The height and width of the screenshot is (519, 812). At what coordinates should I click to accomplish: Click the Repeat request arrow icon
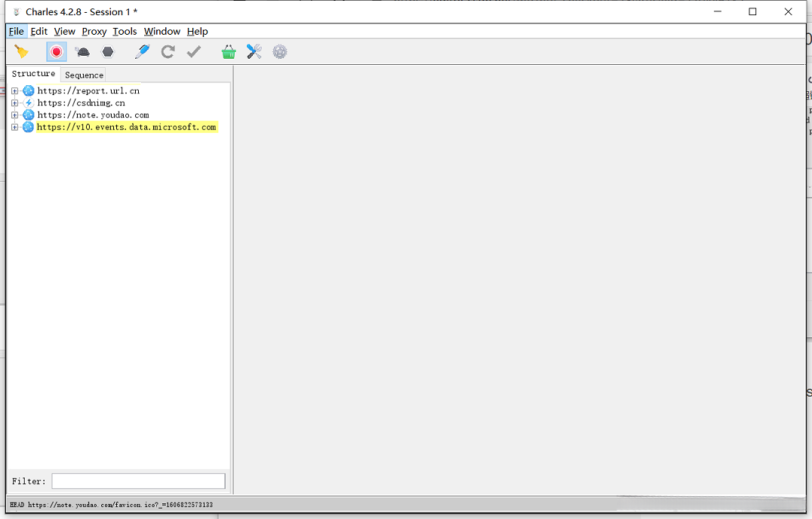click(168, 52)
